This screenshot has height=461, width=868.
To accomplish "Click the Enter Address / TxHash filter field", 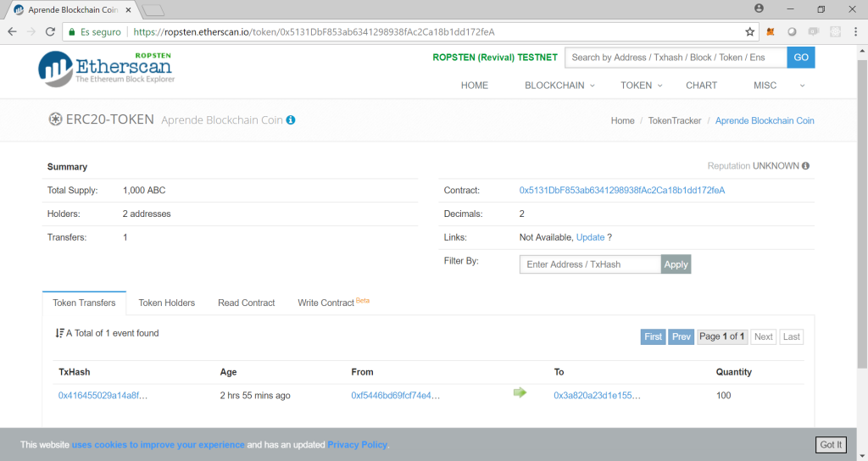I will 590,264.
